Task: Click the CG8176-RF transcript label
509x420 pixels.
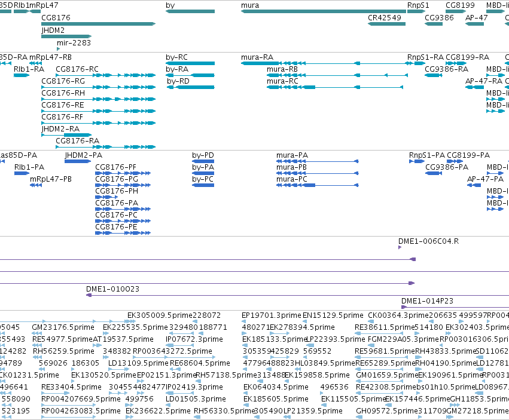Action: 62,118
